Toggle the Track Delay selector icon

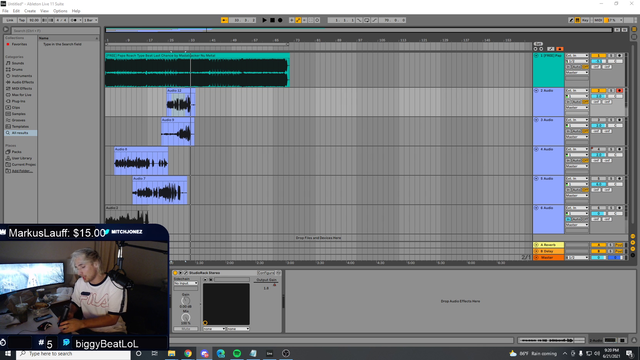[x=633, y=255]
